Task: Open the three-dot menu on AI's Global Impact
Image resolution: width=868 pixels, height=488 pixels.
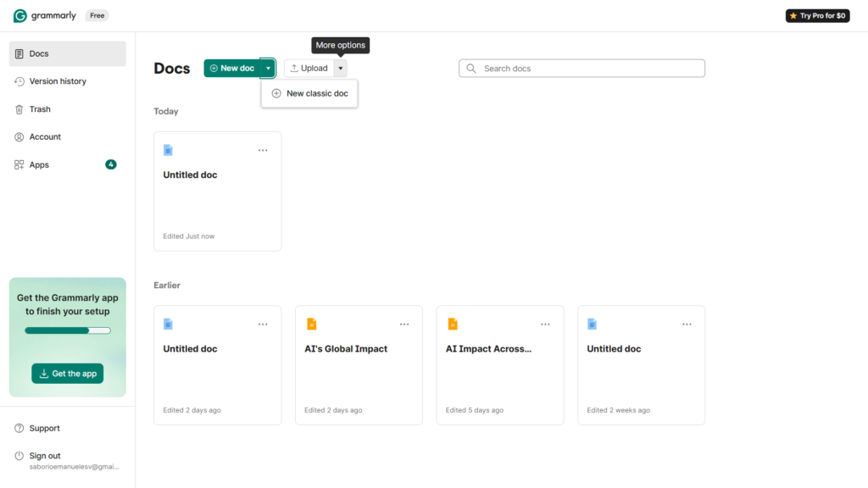Action: coord(404,324)
